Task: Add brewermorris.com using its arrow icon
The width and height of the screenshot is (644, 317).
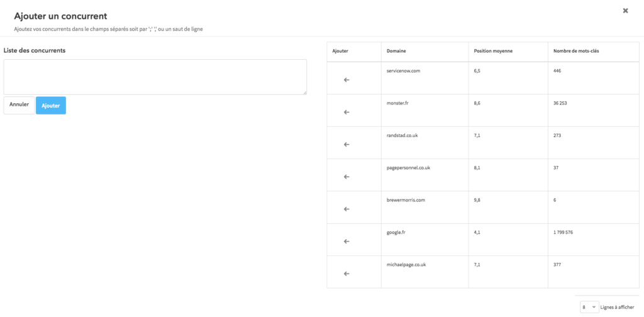Action: coord(347,209)
